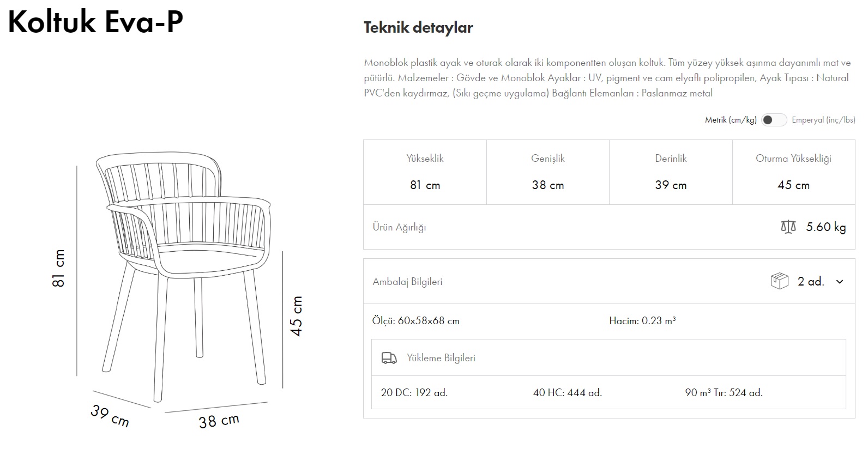Click the Koltuk Eva-P title
This screenshot has height=449, width=868.
click(95, 22)
